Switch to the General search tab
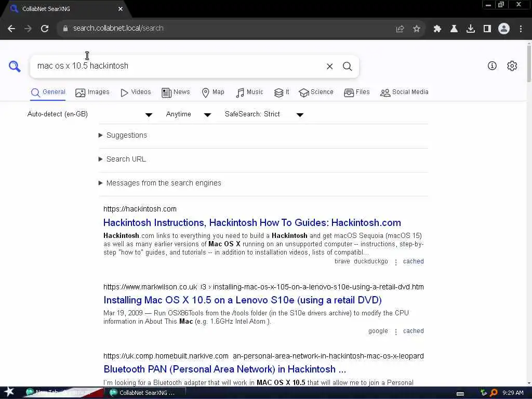 pyautogui.click(x=48, y=92)
